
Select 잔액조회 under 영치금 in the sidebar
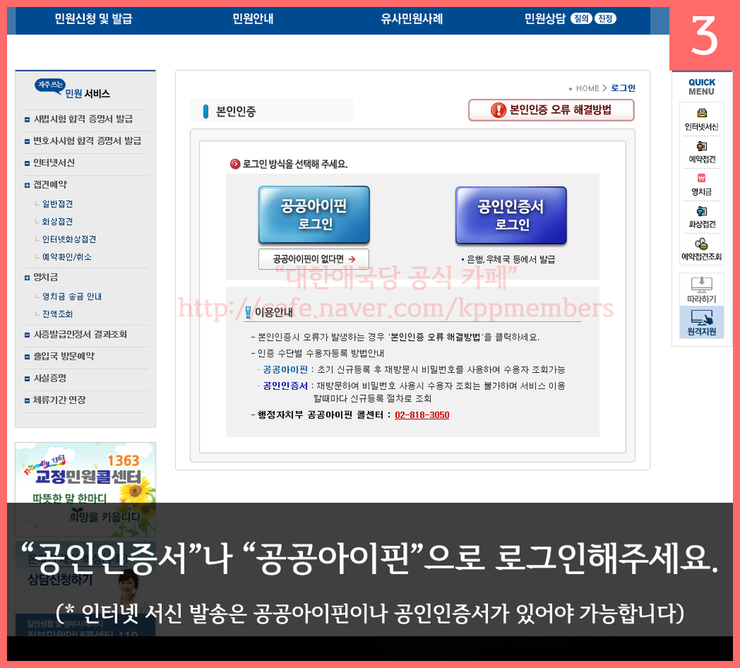[57, 314]
